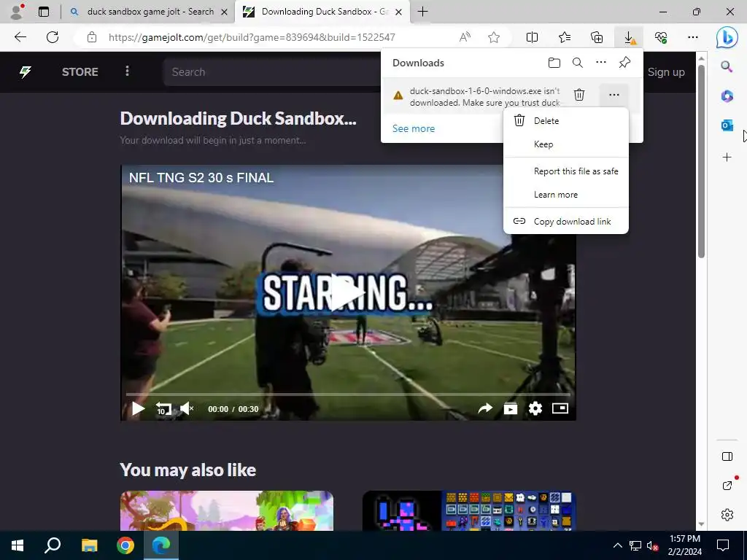Open downloads folder icon in Downloads panel

pos(554,63)
